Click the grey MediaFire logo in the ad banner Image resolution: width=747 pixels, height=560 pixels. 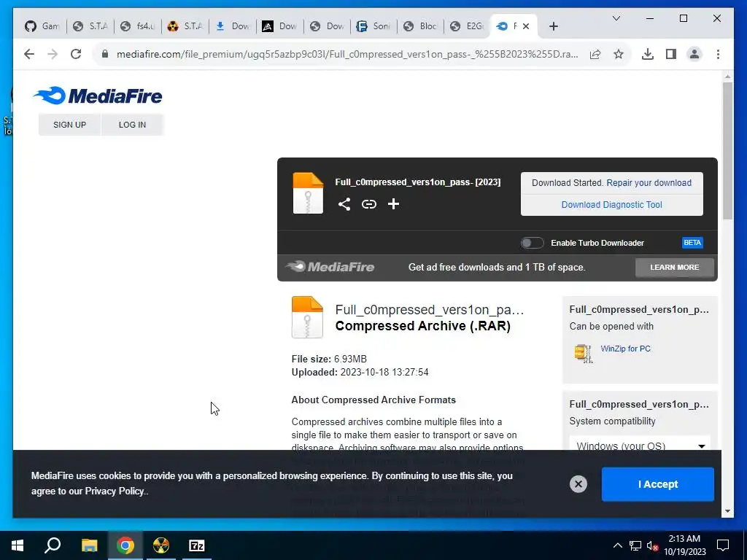330,267
